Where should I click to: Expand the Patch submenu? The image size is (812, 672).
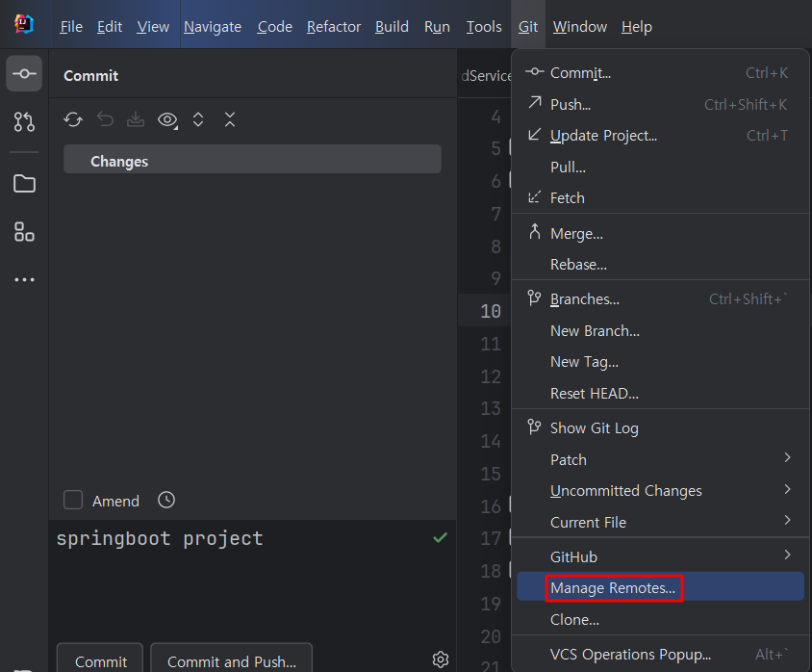(x=660, y=459)
